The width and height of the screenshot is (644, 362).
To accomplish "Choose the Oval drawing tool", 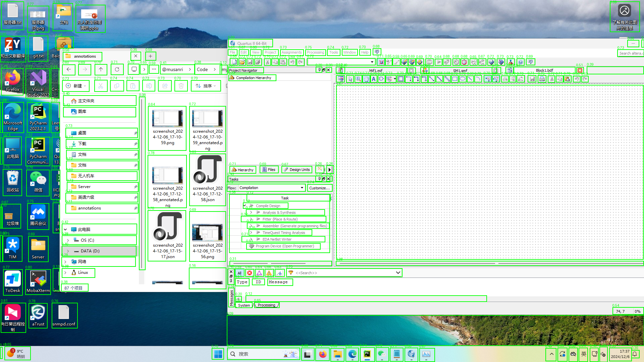I will pos(463,79).
